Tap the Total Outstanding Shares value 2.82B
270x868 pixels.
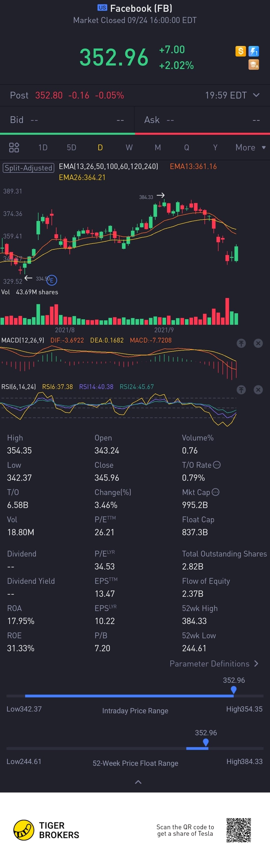[192, 566]
